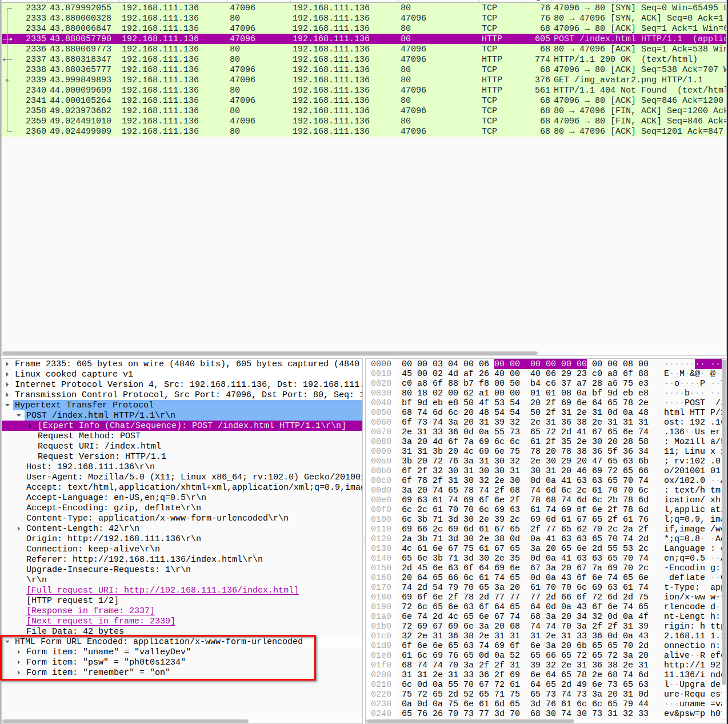Expand the Linux cooked capture v1 section

point(7,374)
